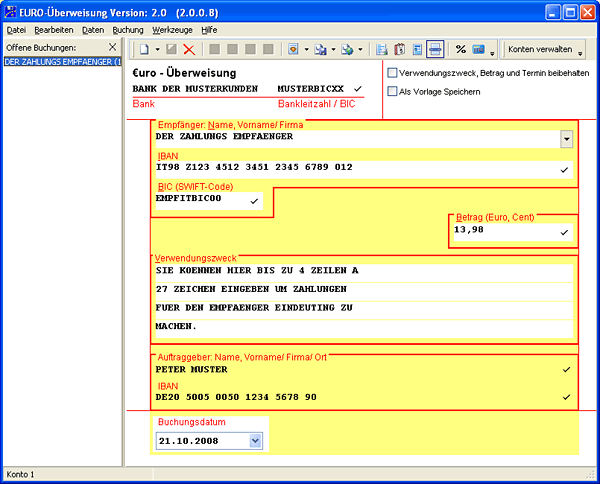
Task: Click checkmark next to BIC field
Action: tap(254, 201)
